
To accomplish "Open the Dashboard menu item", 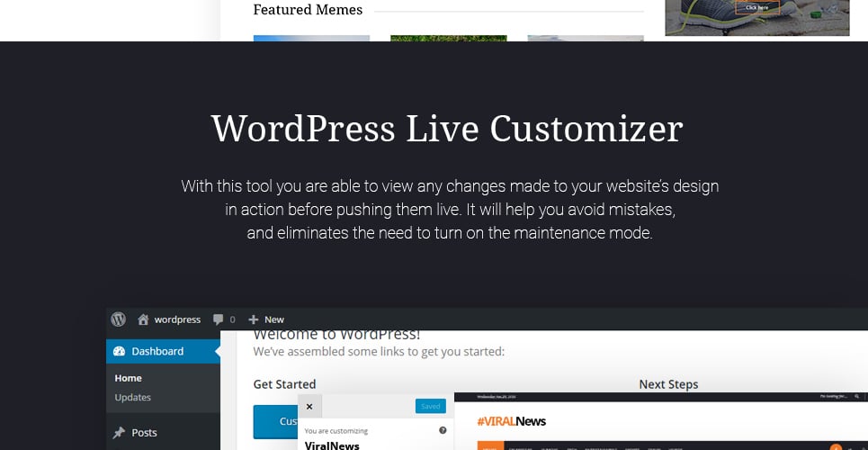I will pyautogui.click(x=164, y=351).
